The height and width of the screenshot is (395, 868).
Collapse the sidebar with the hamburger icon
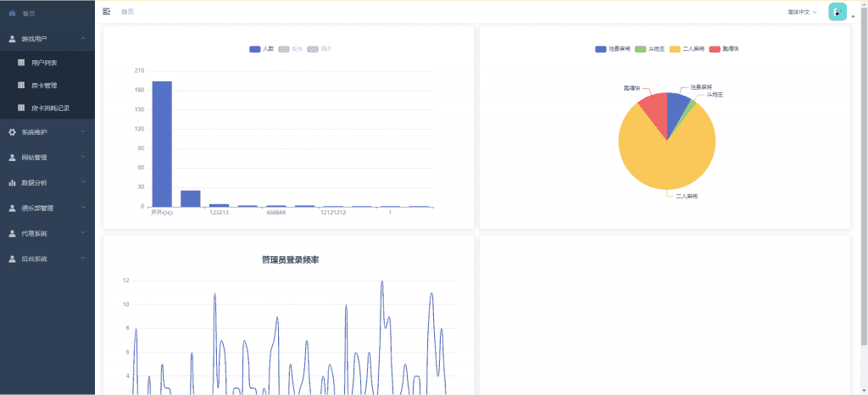tap(106, 11)
